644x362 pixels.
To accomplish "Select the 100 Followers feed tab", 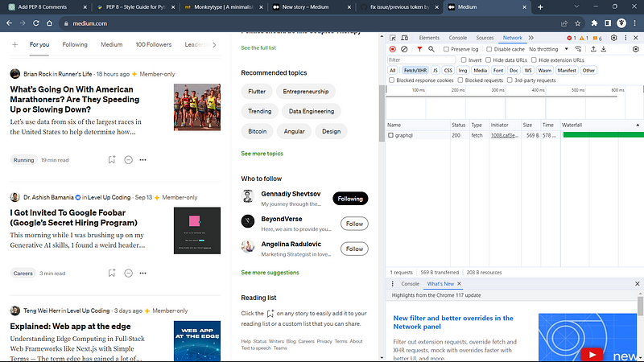I will click(x=154, y=44).
